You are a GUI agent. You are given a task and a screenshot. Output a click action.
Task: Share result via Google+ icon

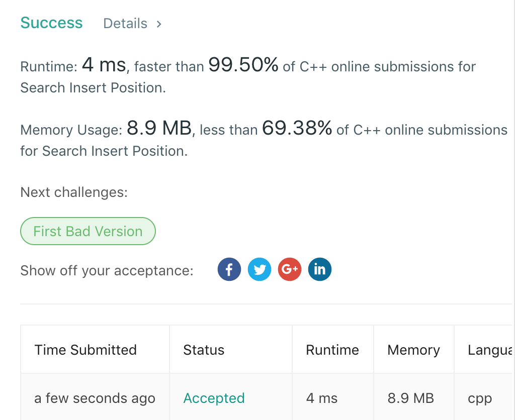290,269
